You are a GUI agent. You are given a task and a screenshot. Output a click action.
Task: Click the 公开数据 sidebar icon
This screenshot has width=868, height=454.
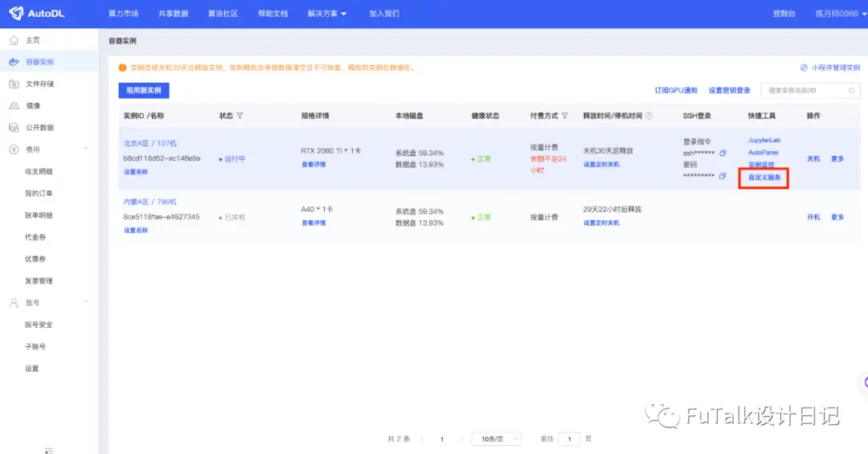click(14, 127)
